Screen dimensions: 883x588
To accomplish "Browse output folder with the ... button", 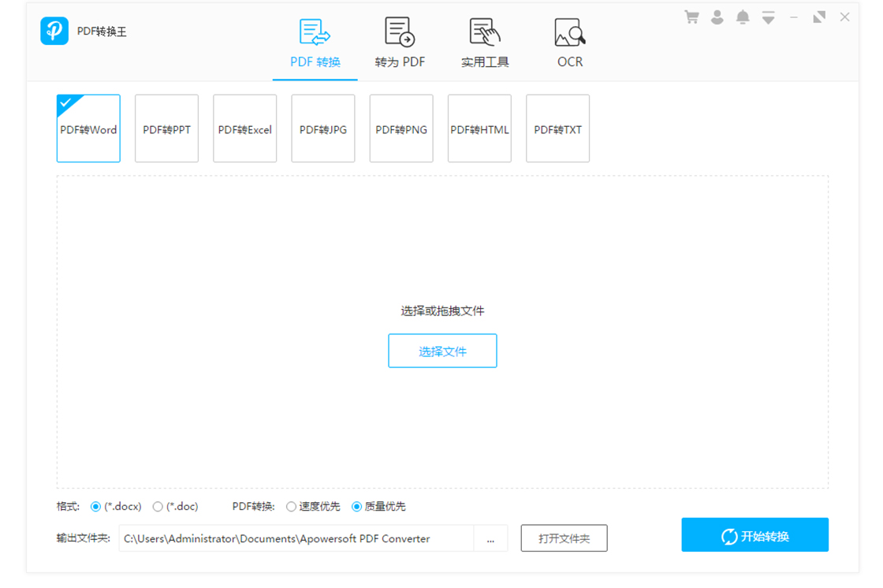I will pyautogui.click(x=490, y=538).
